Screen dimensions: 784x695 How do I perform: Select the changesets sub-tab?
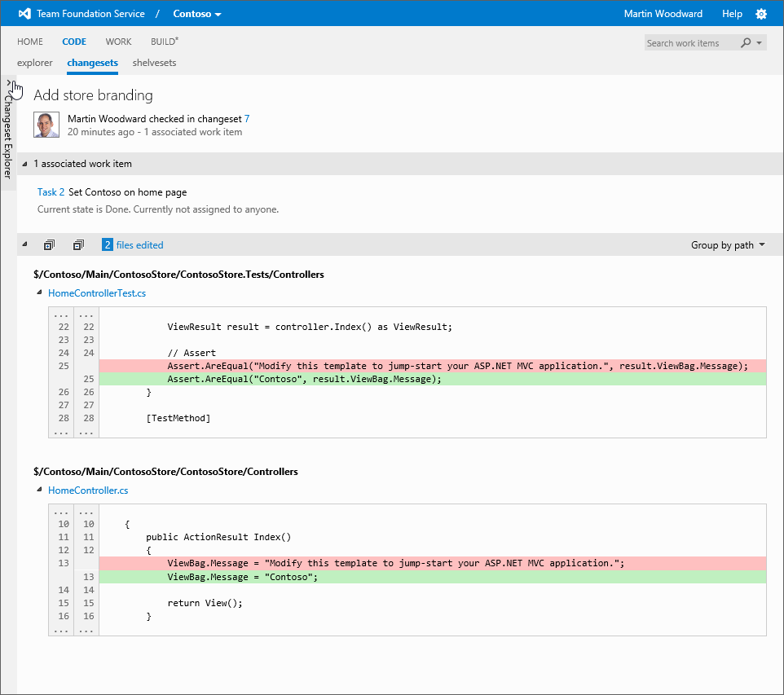(93, 63)
